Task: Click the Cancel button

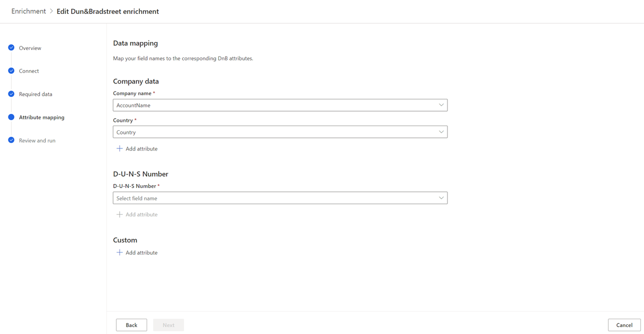Action: (x=624, y=325)
